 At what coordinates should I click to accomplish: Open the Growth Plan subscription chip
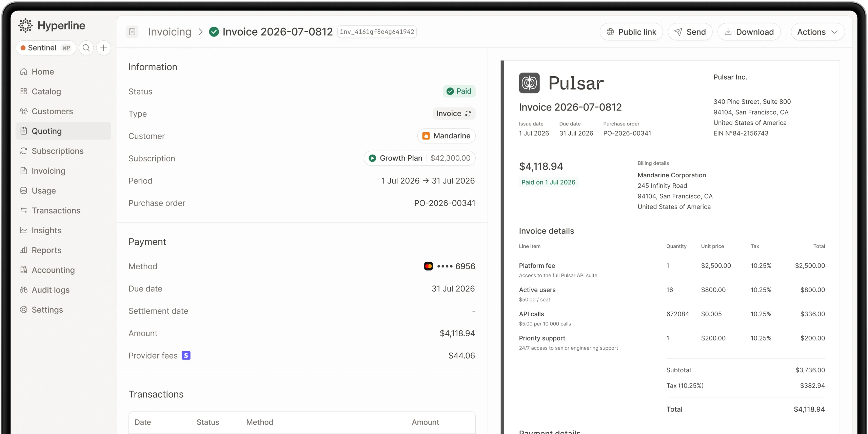point(419,158)
